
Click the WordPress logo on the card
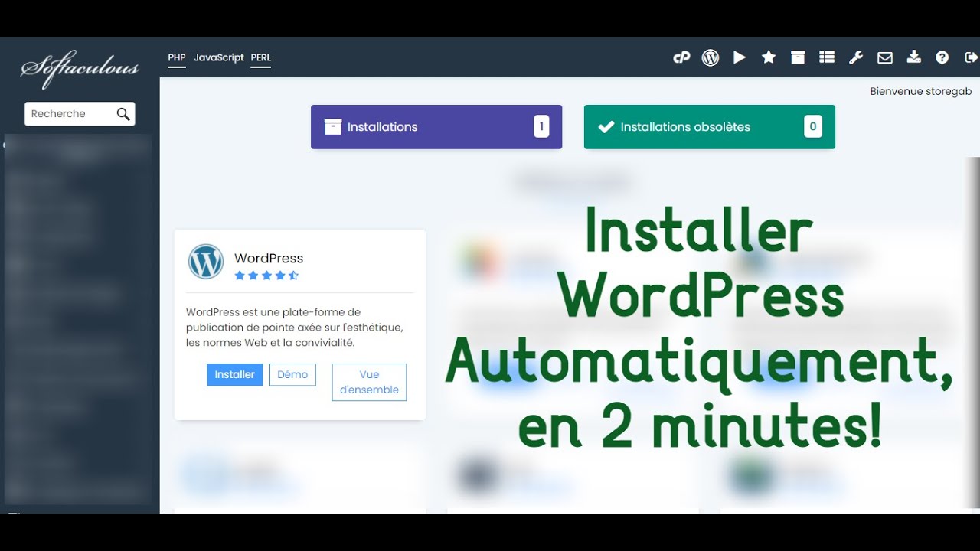point(206,262)
